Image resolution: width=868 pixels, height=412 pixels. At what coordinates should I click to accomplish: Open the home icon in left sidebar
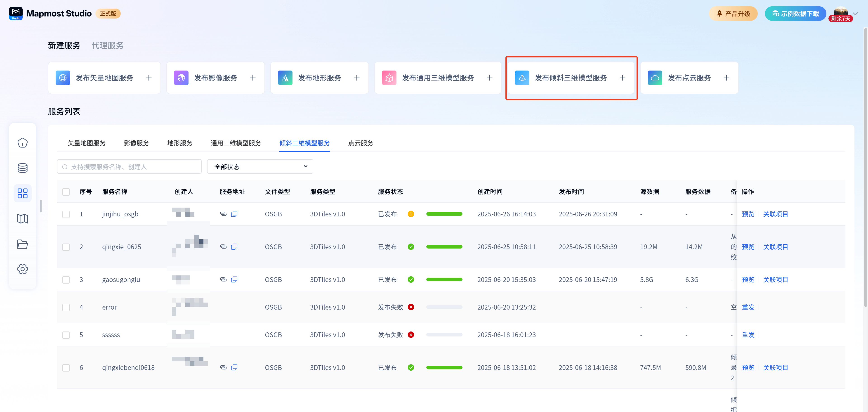tap(23, 143)
